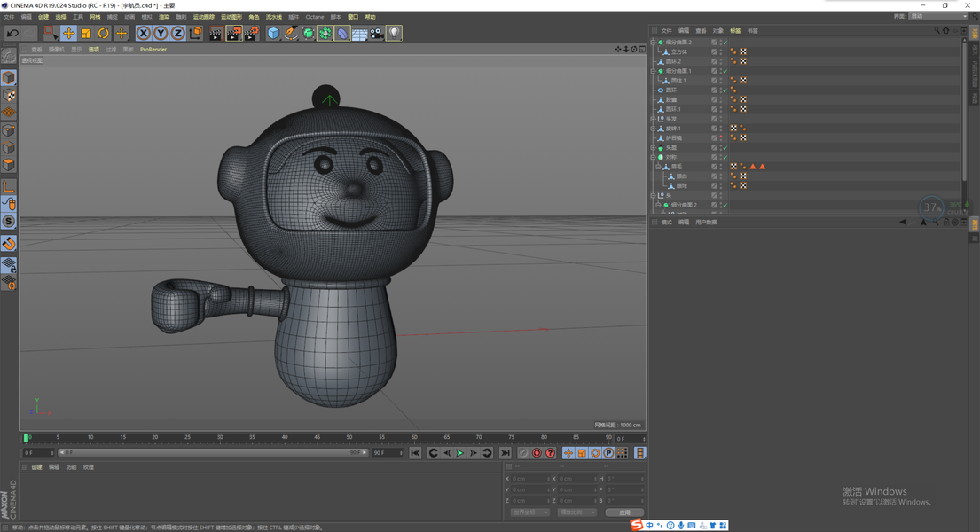Viewport: 980px width, 532px height.
Task: Toggle Z-axis lock button
Action: [x=177, y=34]
